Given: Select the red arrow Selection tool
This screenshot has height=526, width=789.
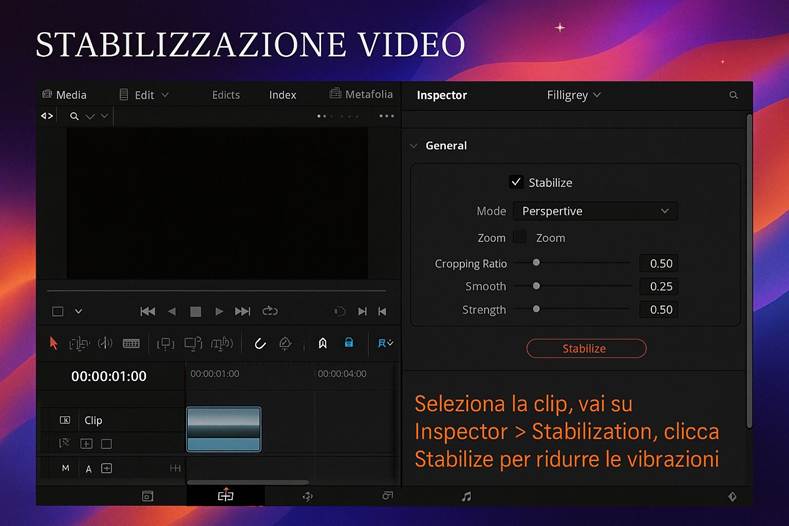Looking at the screenshot, I should tap(53, 343).
